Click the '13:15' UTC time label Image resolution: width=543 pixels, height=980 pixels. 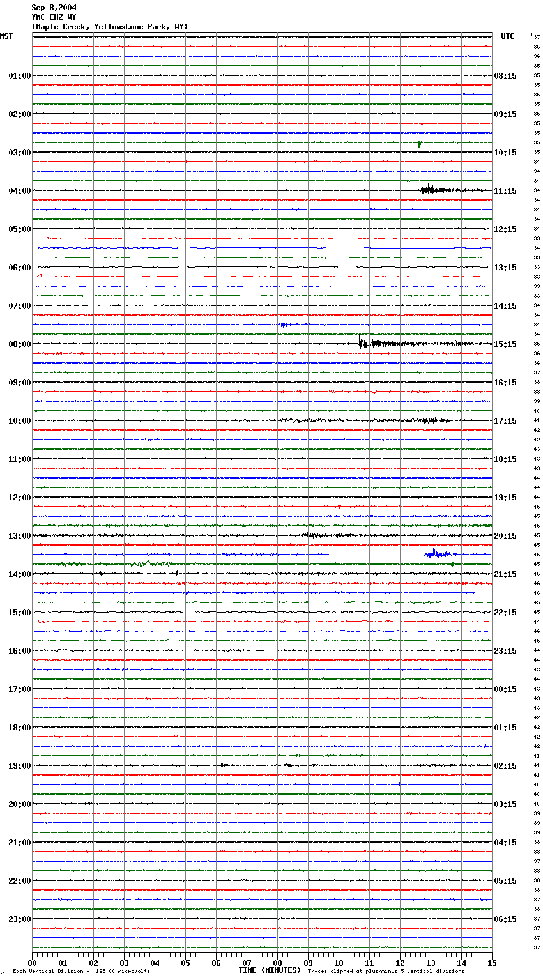click(x=505, y=268)
